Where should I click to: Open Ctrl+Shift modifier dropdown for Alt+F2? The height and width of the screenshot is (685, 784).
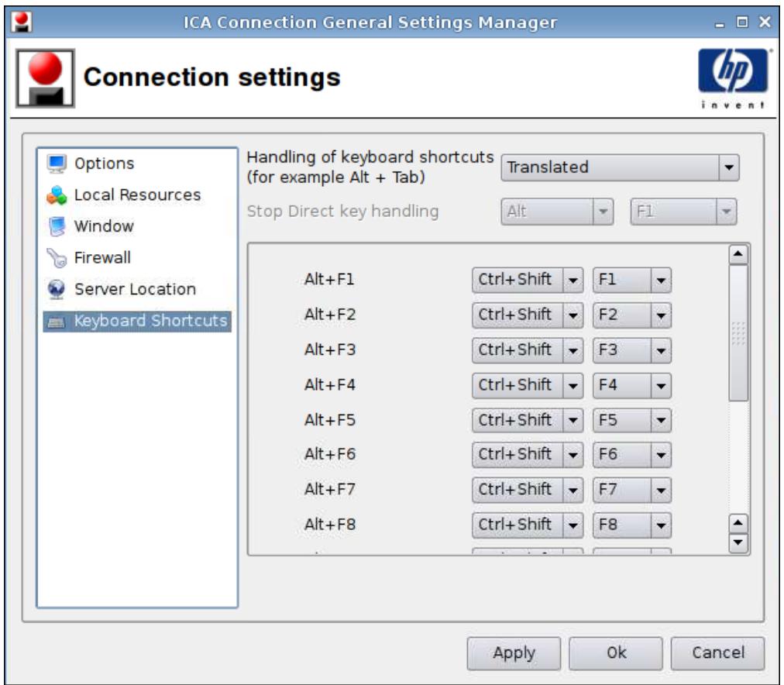(x=528, y=315)
